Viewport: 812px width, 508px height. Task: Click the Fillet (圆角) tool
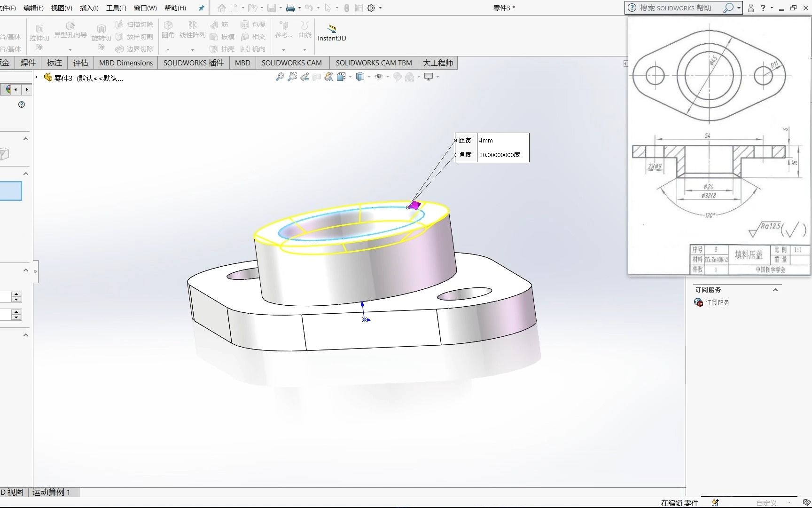pyautogui.click(x=168, y=30)
